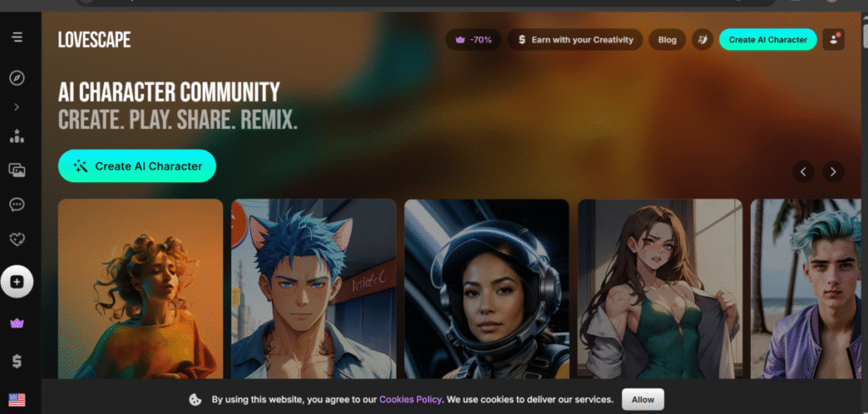
Task: Click the purple crown icon in sidebar
Action: (x=17, y=323)
